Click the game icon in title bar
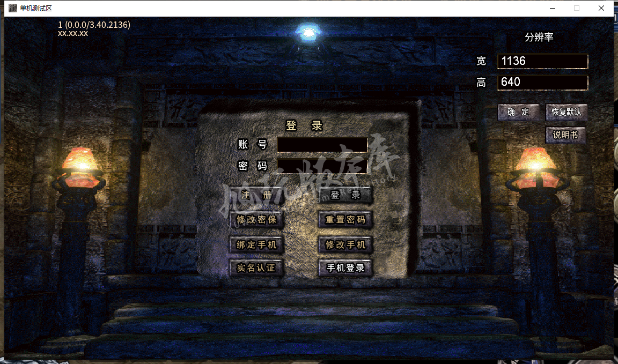The height and width of the screenshot is (364, 618). click(13, 8)
